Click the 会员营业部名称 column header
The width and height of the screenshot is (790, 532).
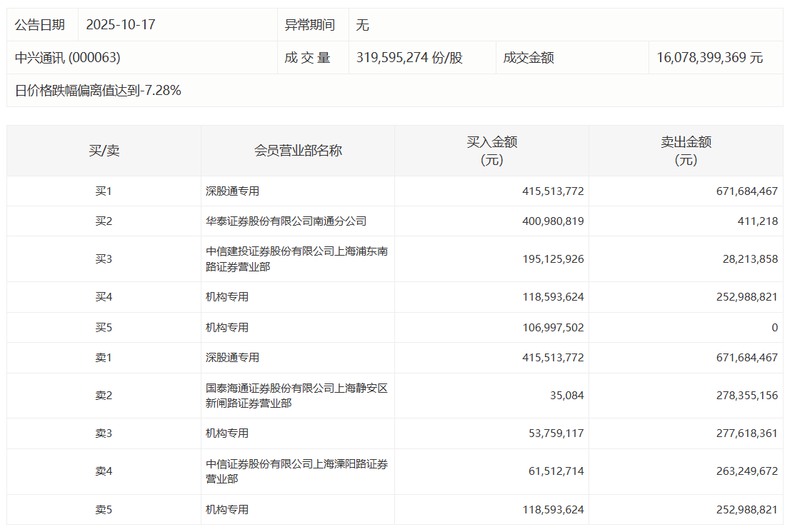coord(298,151)
